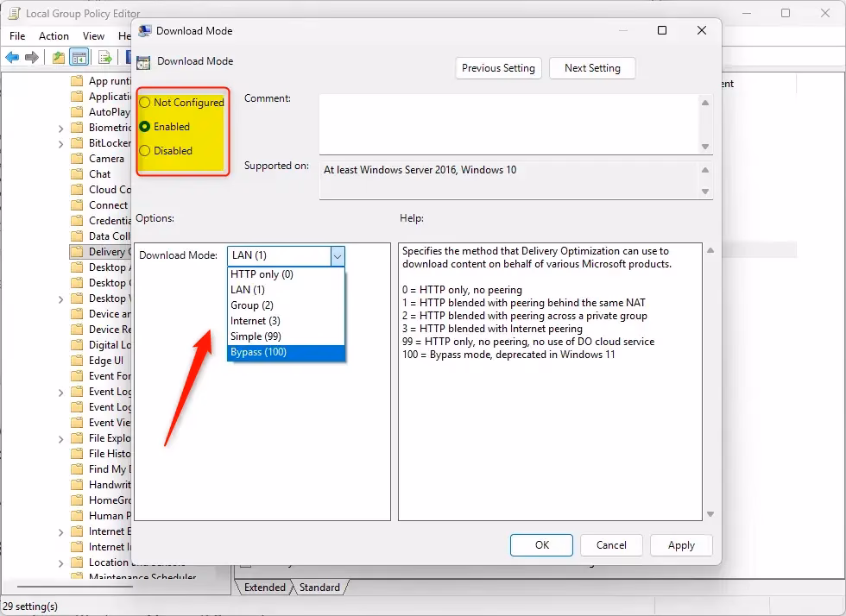Select Group (2) from the dropdown list
The width and height of the screenshot is (846, 616).
tap(250, 305)
